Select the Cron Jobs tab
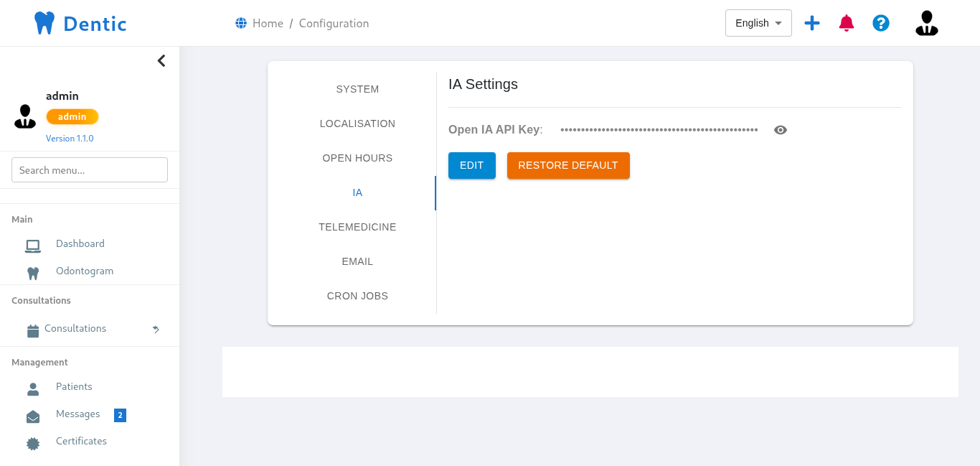 357,296
